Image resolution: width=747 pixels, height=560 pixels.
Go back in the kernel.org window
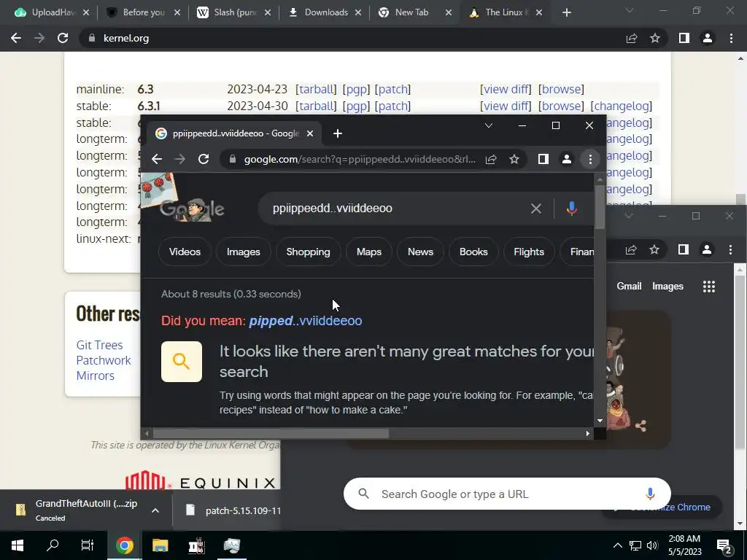click(16, 38)
